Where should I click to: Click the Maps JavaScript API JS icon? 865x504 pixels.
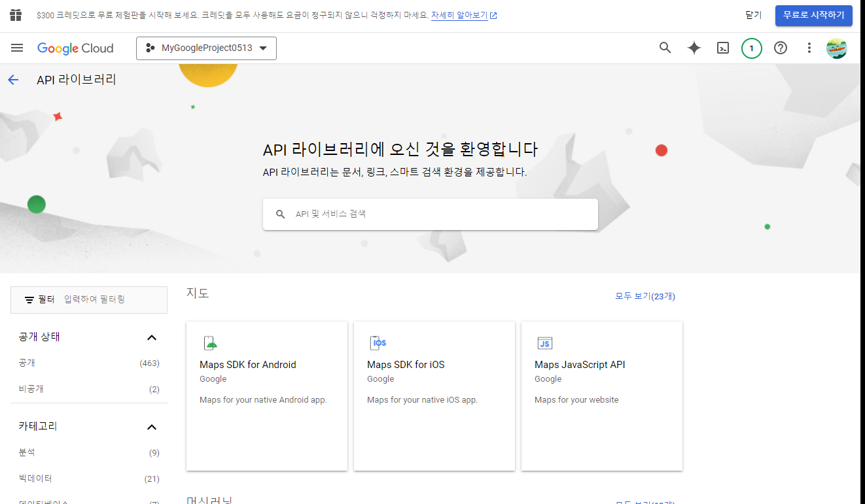point(544,343)
